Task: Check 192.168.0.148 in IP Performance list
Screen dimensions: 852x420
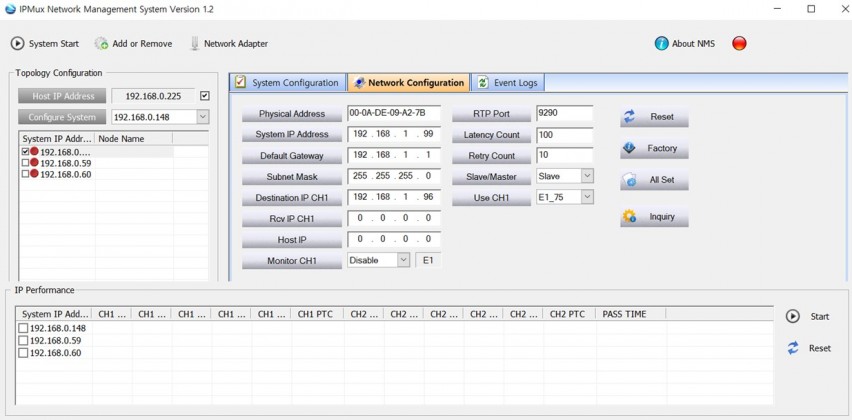Action: pyautogui.click(x=23, y=328)
